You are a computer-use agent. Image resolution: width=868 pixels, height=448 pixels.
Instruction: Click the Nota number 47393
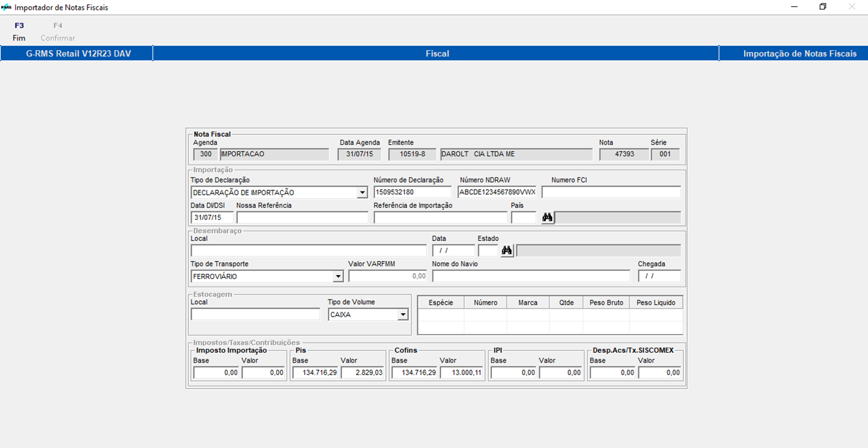click(x=624, y=154)
